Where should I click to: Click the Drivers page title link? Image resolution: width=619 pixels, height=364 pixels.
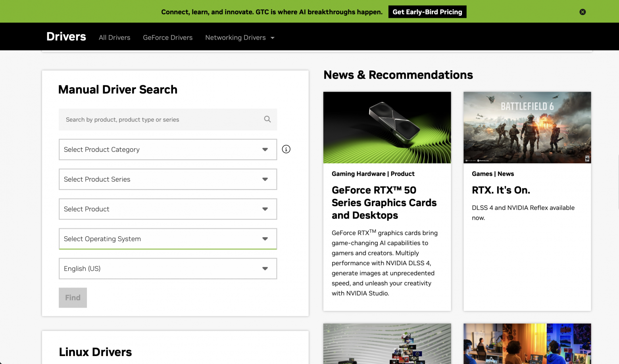point(66,36)
